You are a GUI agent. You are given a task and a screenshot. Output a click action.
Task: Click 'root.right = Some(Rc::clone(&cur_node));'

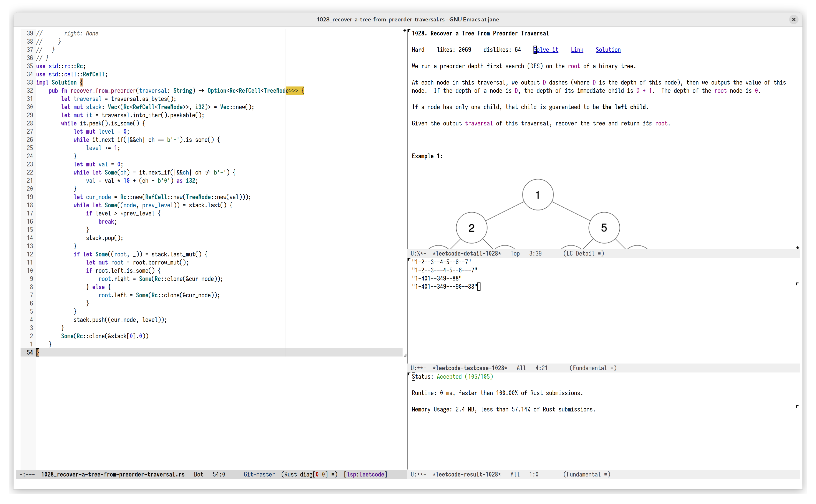click(x=161, y=279)
